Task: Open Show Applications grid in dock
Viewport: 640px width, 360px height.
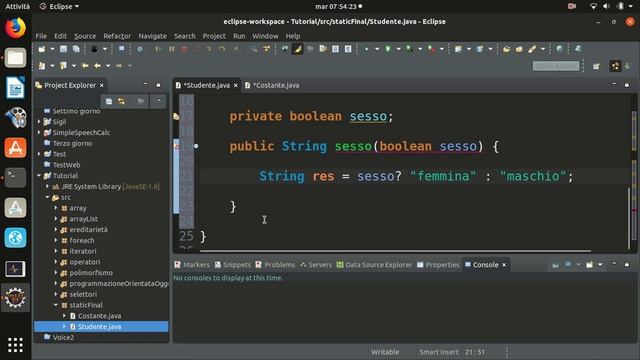Action: [x=16, y=345]
